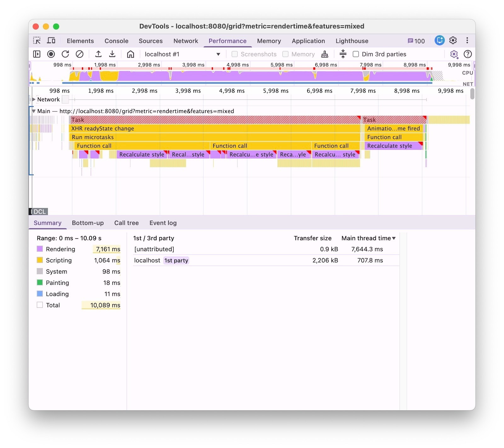This screenshot has width=504, height=448.
Task: Toggle the Screenshots checkbox
Action: pos(235,54)
